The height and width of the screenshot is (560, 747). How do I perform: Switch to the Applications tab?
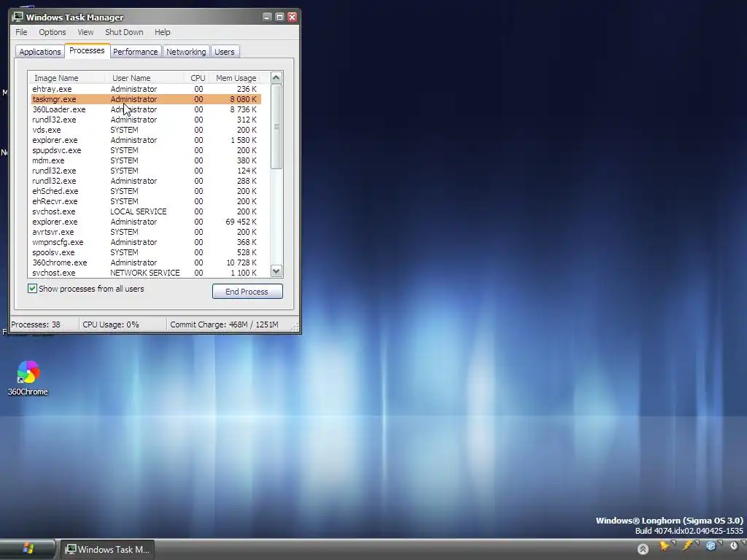click(x=40, y=52)
